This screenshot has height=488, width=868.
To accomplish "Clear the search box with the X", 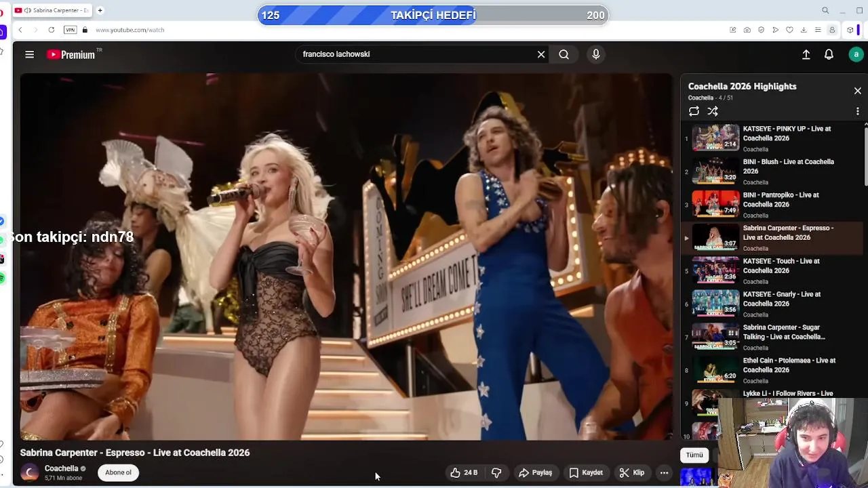I will click(x=541, y=54).
